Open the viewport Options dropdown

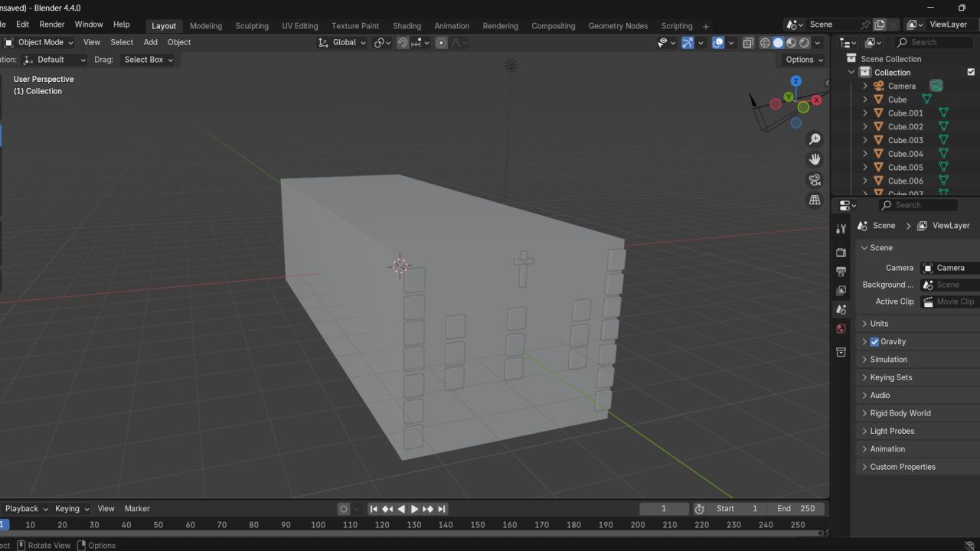tap(804, 60)
